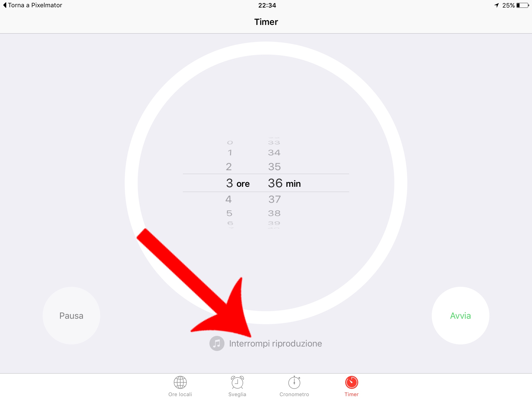
Task: Open the Cronometro stopwatch icon
Action: point(294,382)
